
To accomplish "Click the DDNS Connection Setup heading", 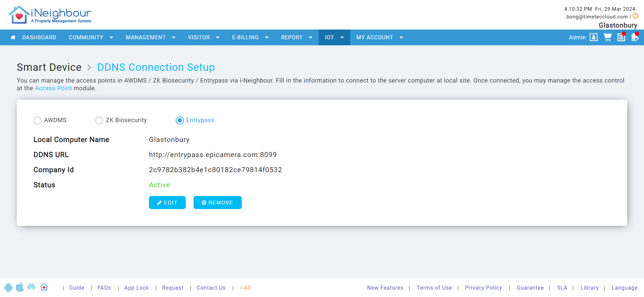I will coord(156,67).
